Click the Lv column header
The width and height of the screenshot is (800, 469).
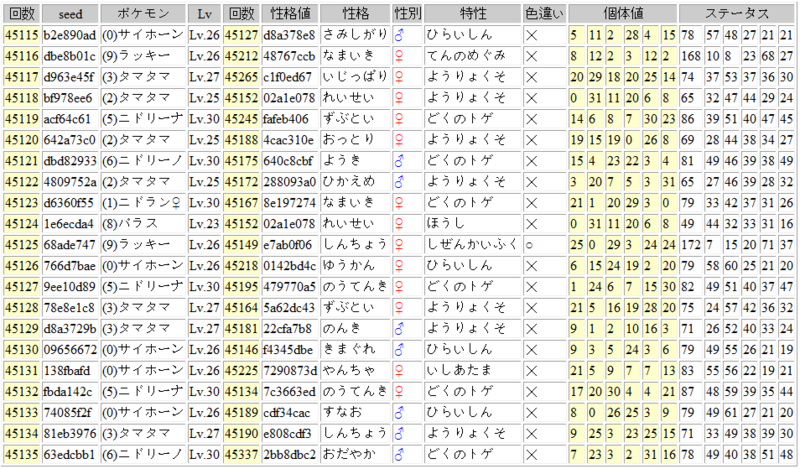(204, 14)
